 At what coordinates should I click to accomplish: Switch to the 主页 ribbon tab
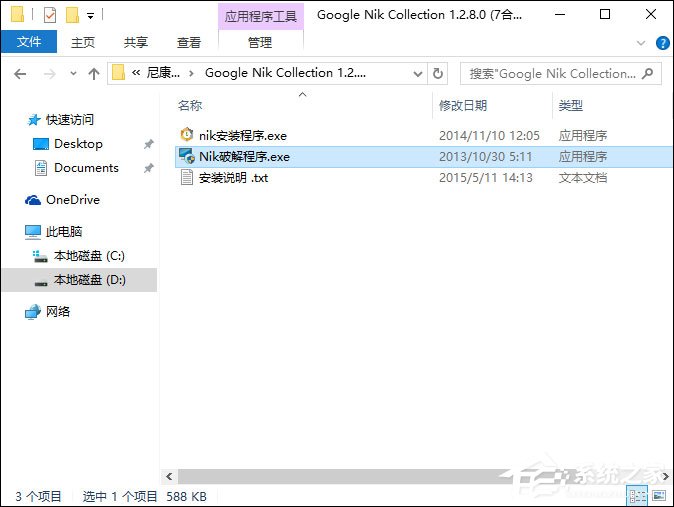(83, 42)
